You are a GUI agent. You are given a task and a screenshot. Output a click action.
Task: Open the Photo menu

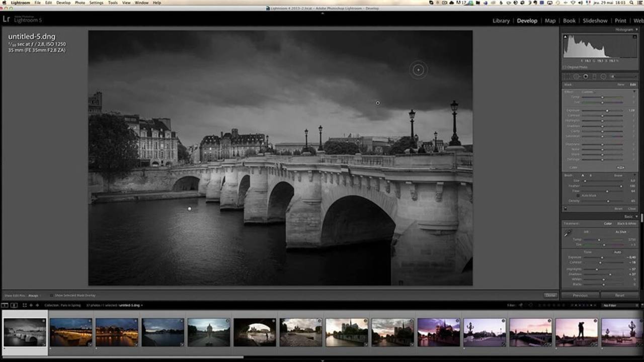[x=80, y=3]
